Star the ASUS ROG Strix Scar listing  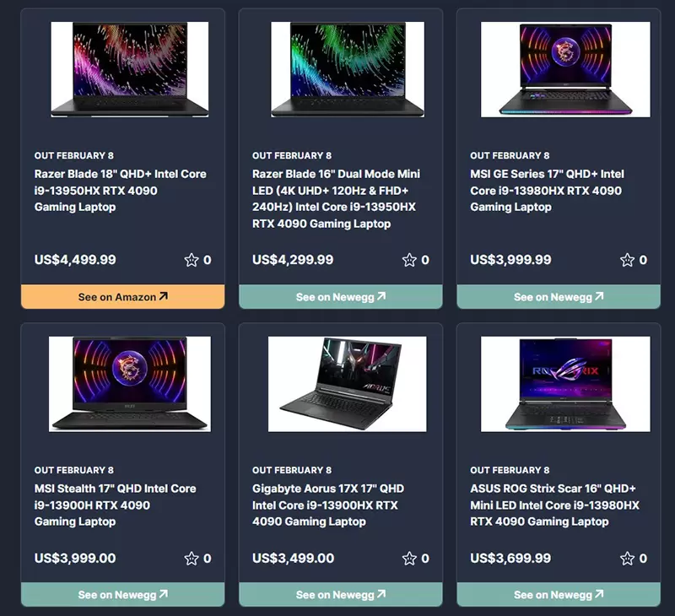pos(627,559)
